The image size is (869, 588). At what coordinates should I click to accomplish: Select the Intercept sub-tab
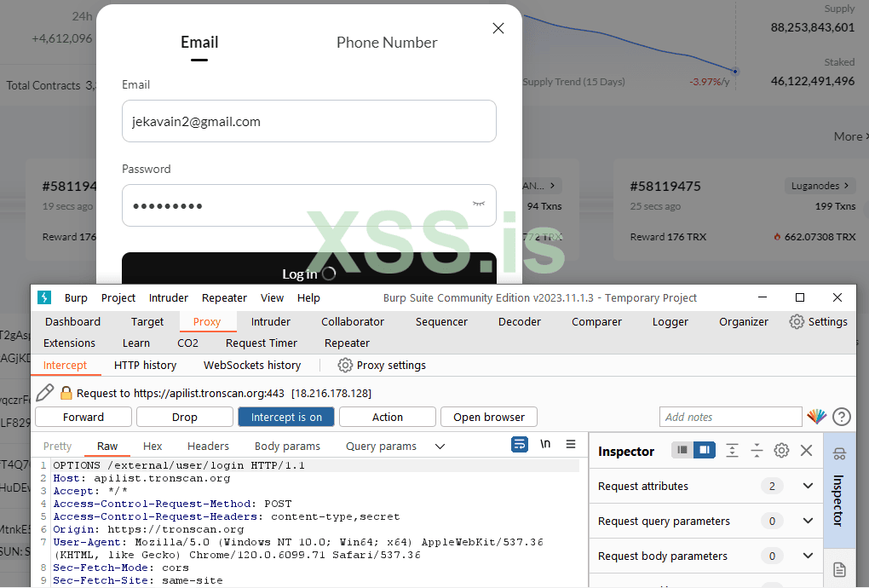coord(66,366)
